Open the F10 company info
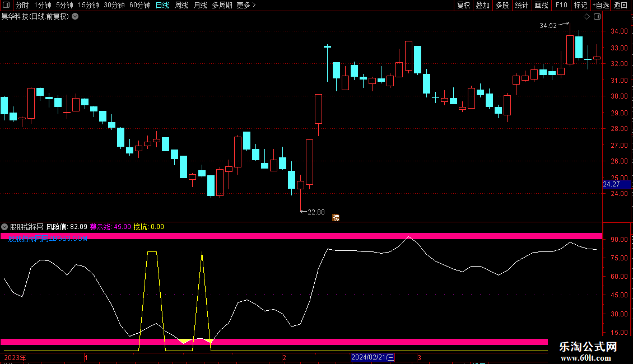The height and width of the screenshot is (364, 633). point(561,5)
